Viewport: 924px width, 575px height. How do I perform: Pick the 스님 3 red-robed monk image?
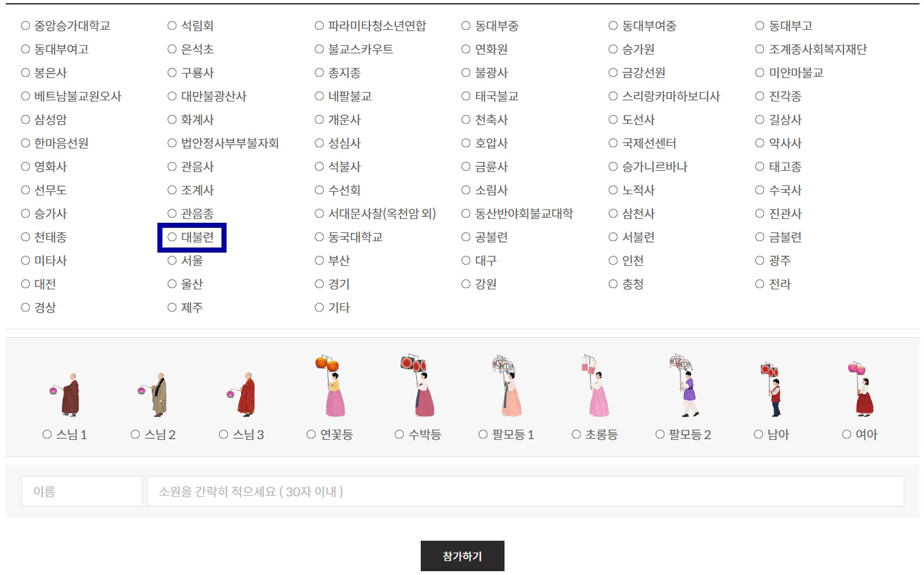tap(241, 395)
